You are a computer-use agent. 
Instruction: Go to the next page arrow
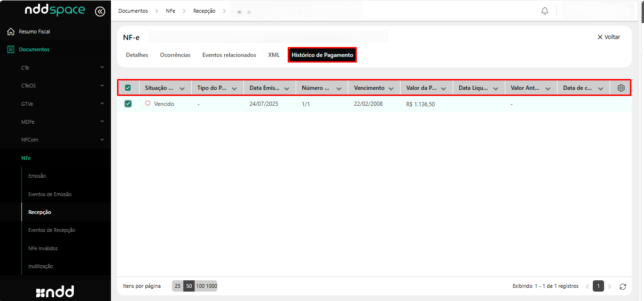click(610, 286)
